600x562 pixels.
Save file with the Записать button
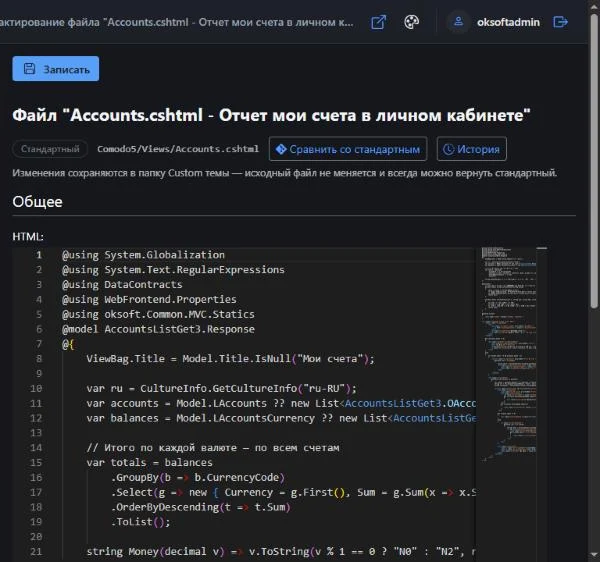(x=55, y=69)
